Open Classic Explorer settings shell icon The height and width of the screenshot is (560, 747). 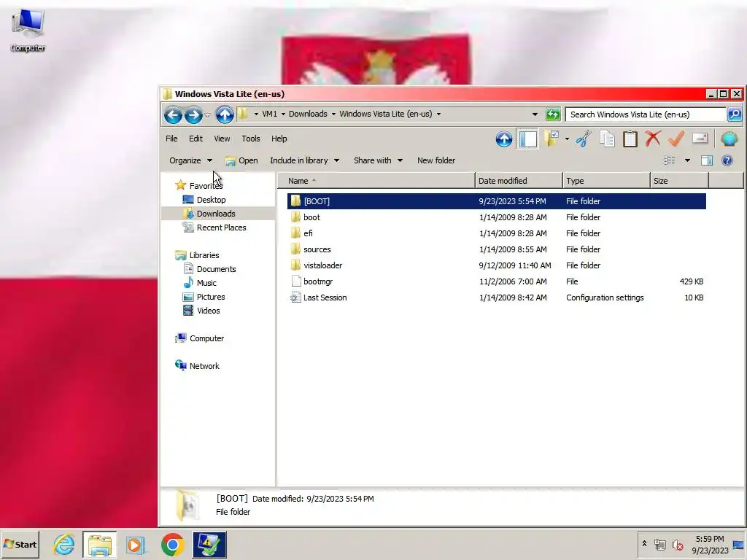pyautogui.click(x=729, y=139)
